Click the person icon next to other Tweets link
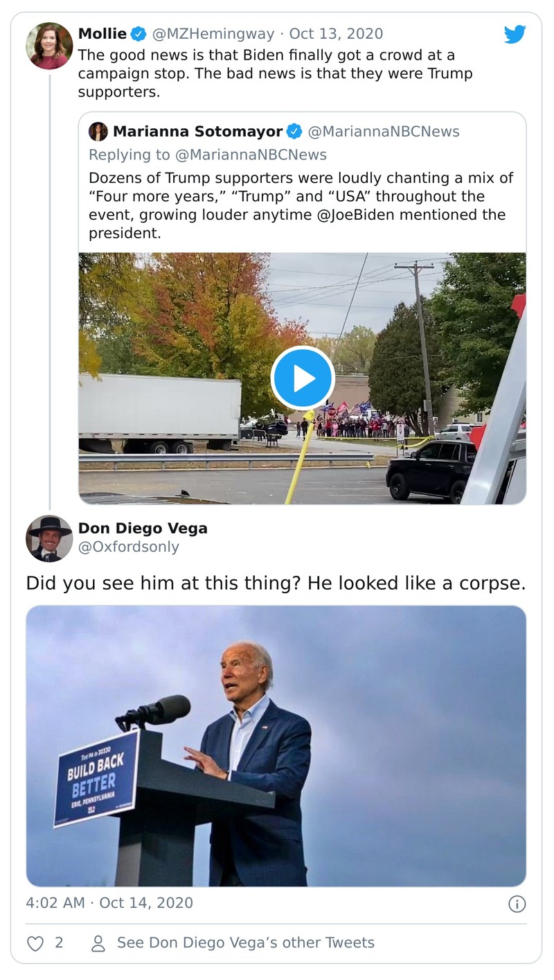Image resolution: width=554 pixels, height=980 pixels. (x=98, y=943)
